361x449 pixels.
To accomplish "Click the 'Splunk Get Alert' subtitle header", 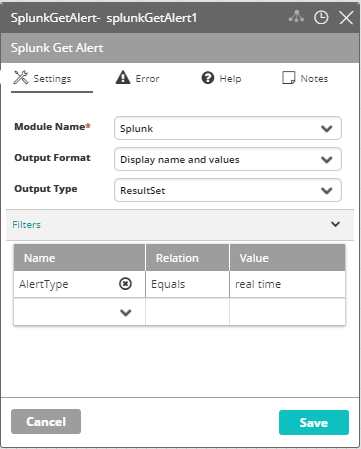I will coord(57,48).
